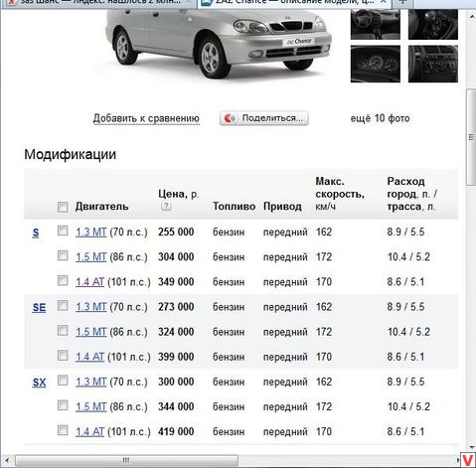This screenshot has width=476, height=468.
Task: Check the SX 300 000 row checkbox
Action: pos(63,381)
